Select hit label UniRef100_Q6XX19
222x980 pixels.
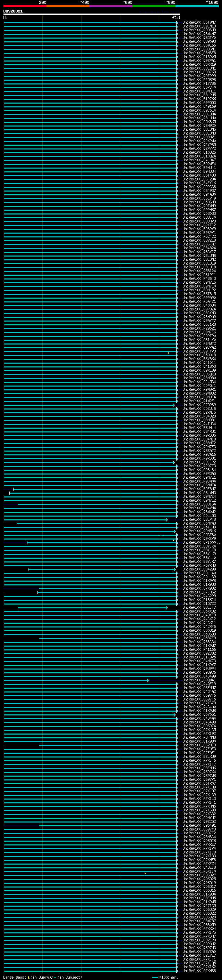click(199, 64)
